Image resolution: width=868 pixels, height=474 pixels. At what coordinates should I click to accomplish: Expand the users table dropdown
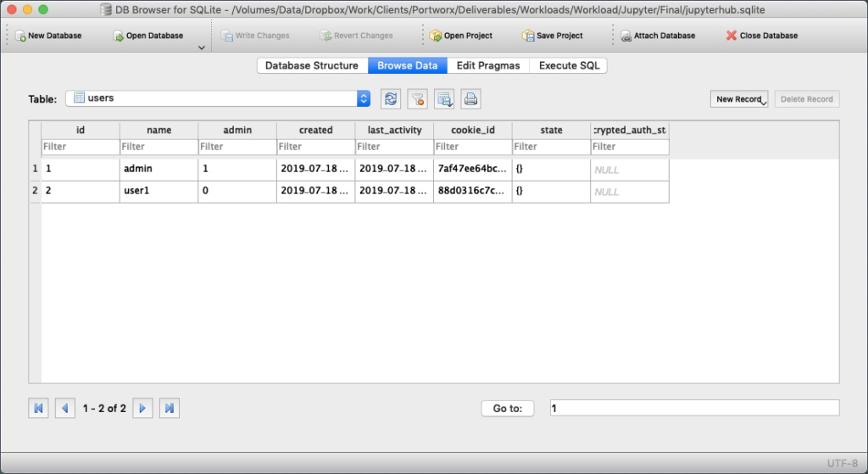[x=364, y=98]
